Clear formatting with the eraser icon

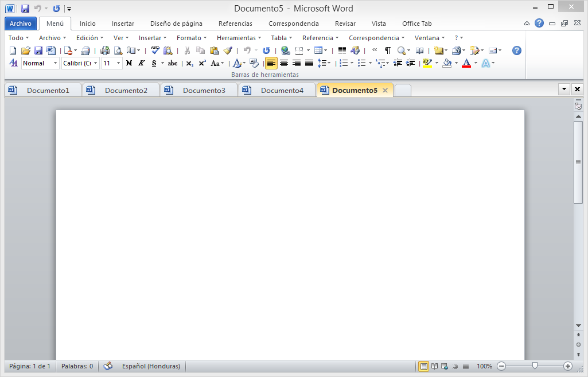254,63
